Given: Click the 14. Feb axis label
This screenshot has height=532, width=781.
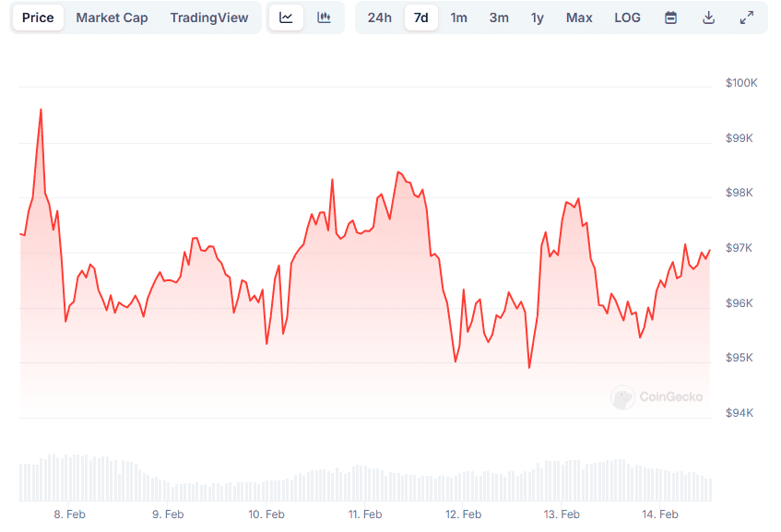Looking at the screenshot, I should 659,514.
